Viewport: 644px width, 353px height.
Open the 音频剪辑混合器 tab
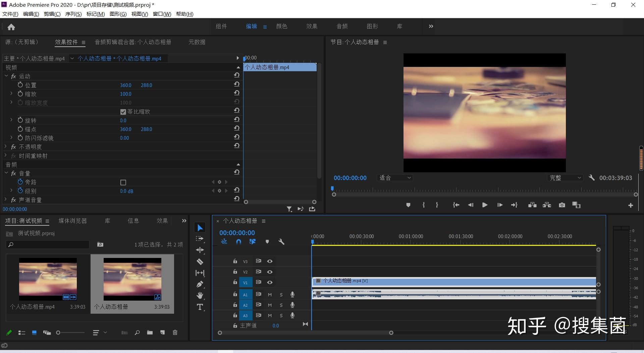click(133, 42)
